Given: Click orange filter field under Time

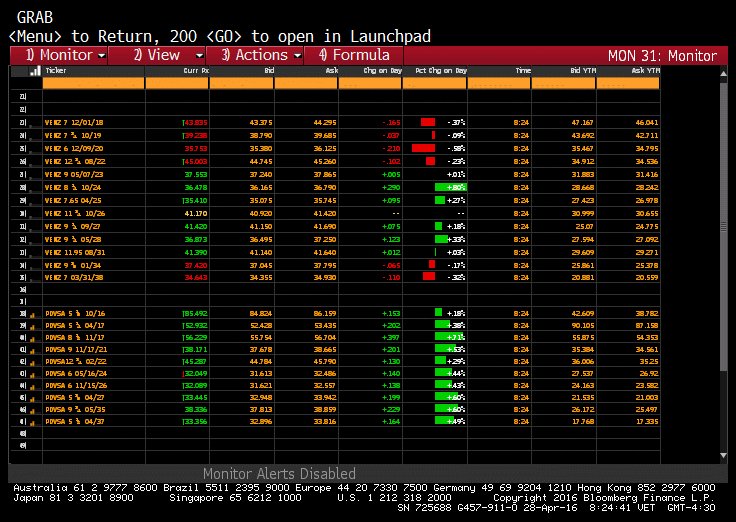Looking at the screenshot, I should tap(499, 84).
